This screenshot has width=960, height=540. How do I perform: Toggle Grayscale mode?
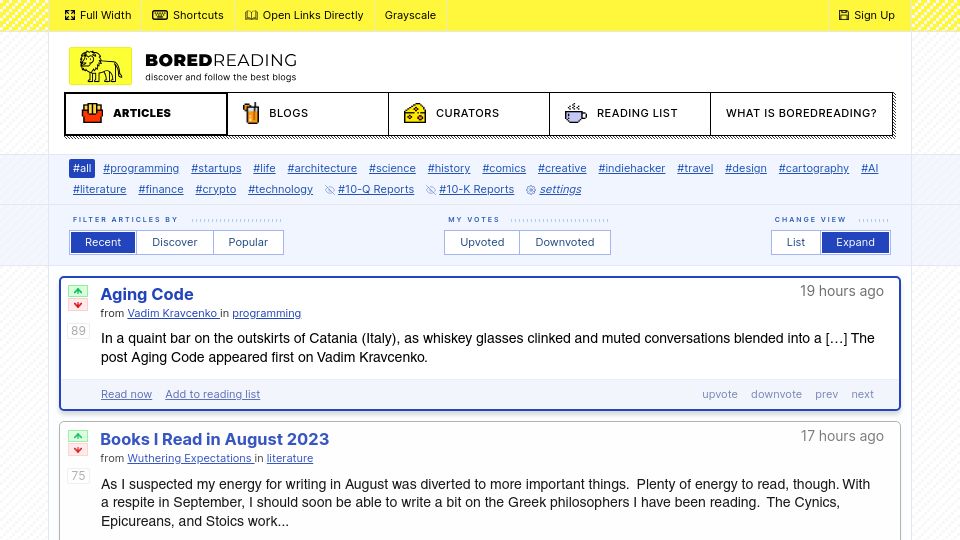[x=410, y=15]
